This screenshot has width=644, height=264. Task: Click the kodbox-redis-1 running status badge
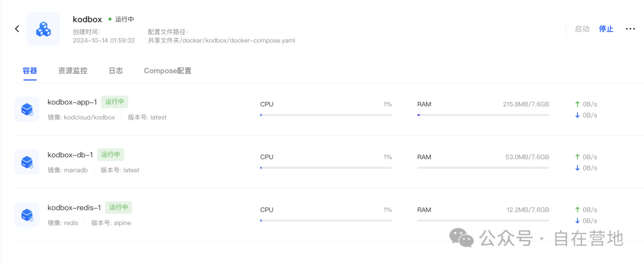point(118,207)
